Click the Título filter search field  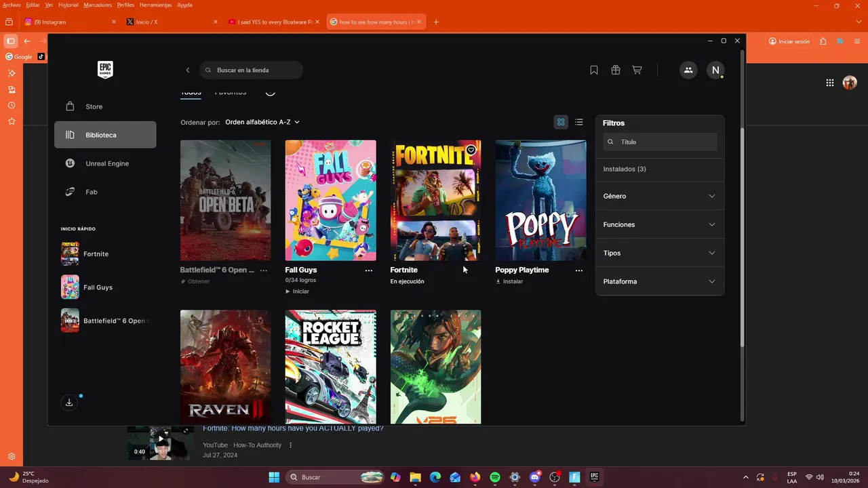coord(660,142)
